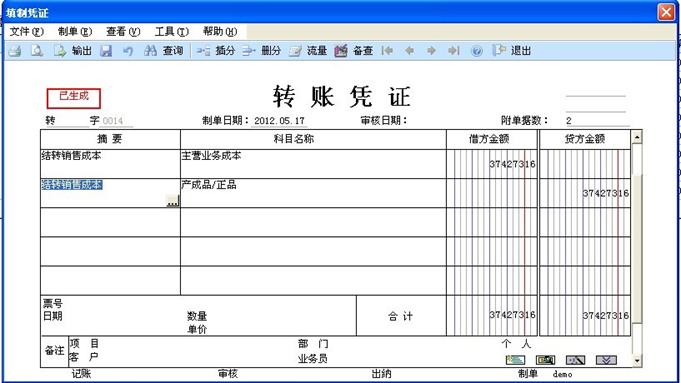Open the 备查 reference tool

pyautogui.click(x=354, y=51)
